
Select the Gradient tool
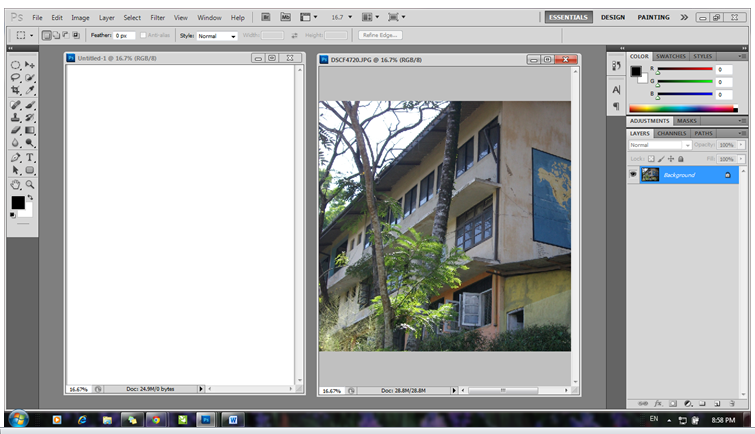[x=30, y=130]
